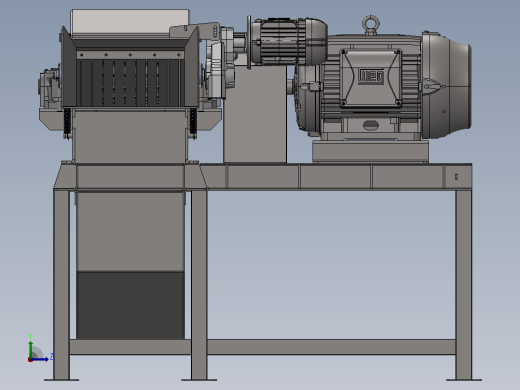Viewport: 520px width, 390px height.
Task: Select the light gray hopper top panel
Action: [130, 22]
